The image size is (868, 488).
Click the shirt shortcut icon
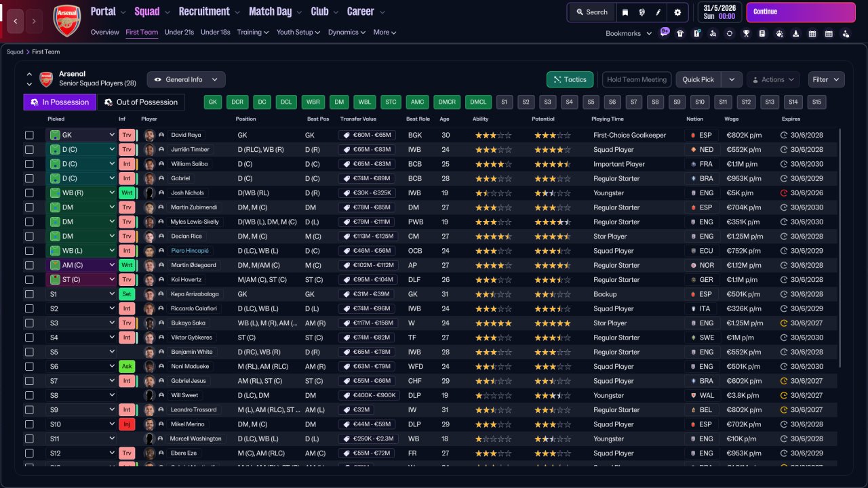pyautogui.click(x=680, y=33)
